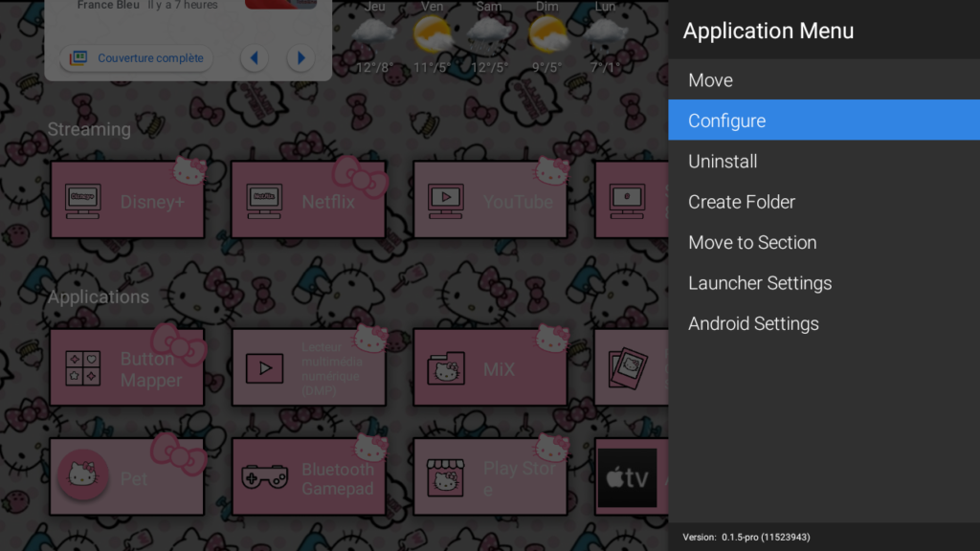Screen dimensions: 980x551
Task: Click the version 0.1.5-pro text
Action: tap(746, 538)
